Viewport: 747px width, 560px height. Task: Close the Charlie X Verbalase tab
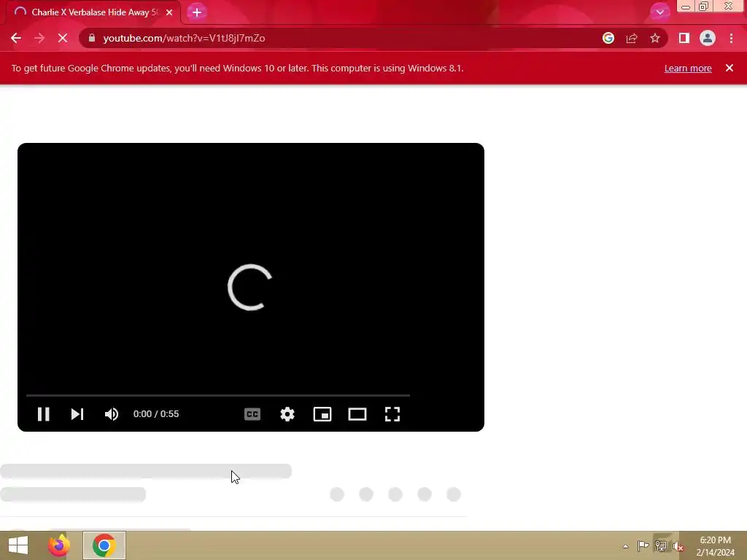coord(169,12)
